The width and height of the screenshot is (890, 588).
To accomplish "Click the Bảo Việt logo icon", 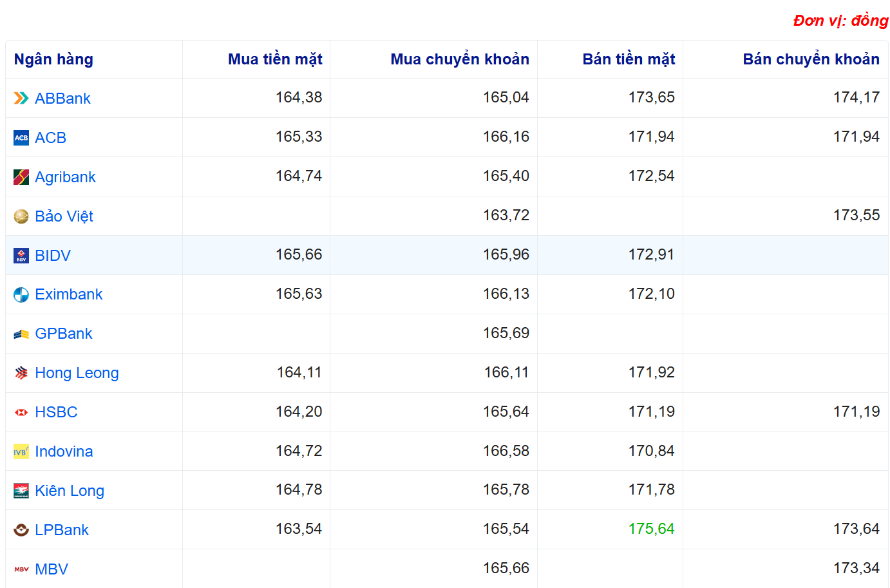I will [x=21, y=216].
